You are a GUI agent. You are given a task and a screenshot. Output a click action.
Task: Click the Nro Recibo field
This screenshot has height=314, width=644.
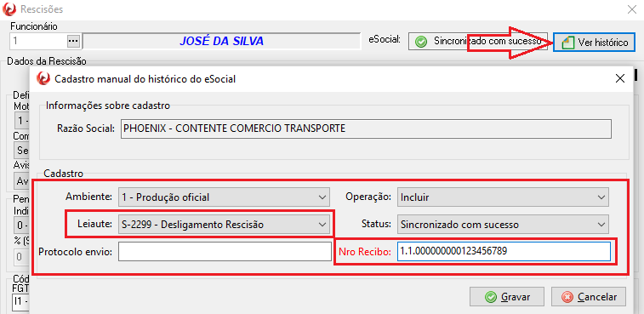[504, 251]
